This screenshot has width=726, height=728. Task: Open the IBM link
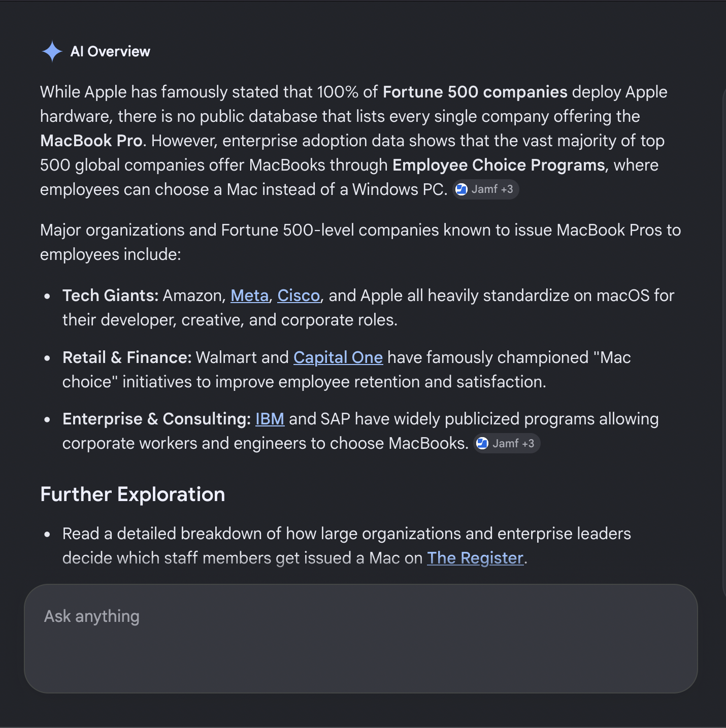tap(270, 419)
